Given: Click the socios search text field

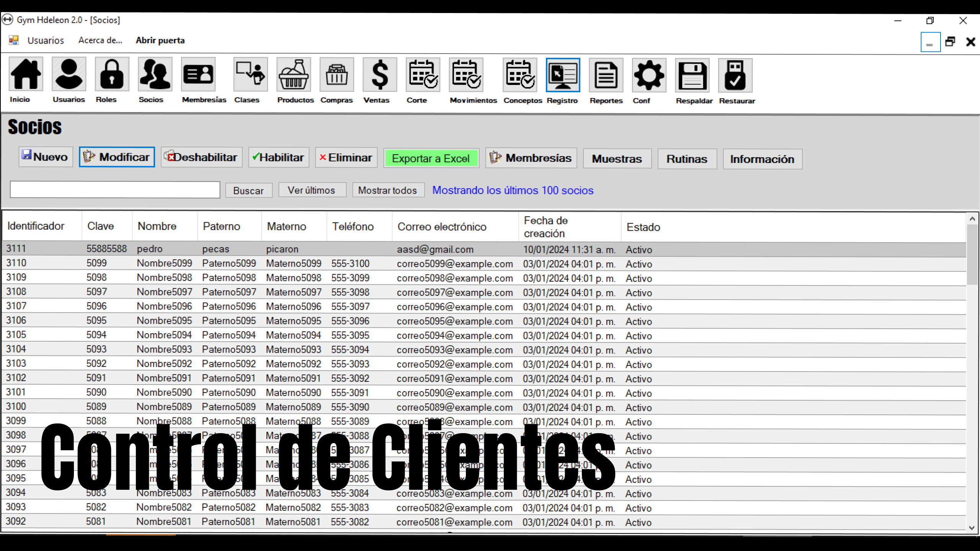Looking at the screenshot, I should click(115, 190).
